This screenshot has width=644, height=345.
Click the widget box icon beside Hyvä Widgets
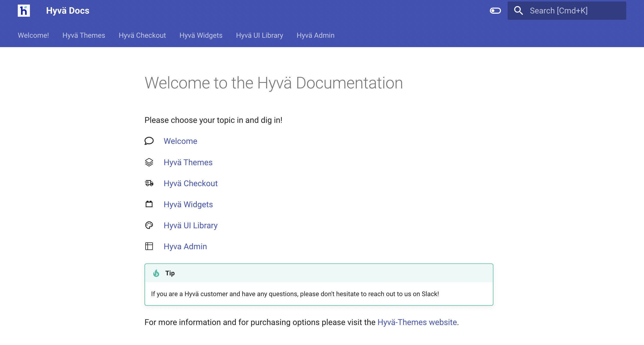click(x=149, y=204)
